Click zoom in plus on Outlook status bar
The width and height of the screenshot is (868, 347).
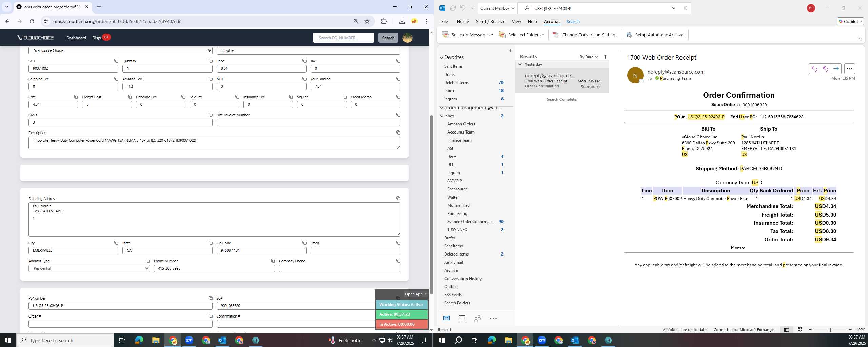850,330
